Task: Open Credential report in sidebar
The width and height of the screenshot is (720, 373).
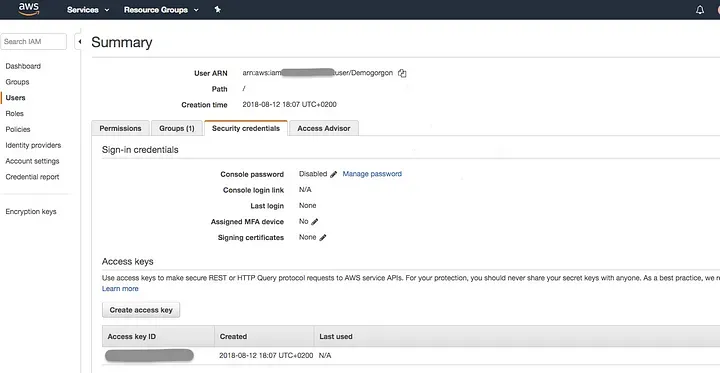Action: [32, 177]
